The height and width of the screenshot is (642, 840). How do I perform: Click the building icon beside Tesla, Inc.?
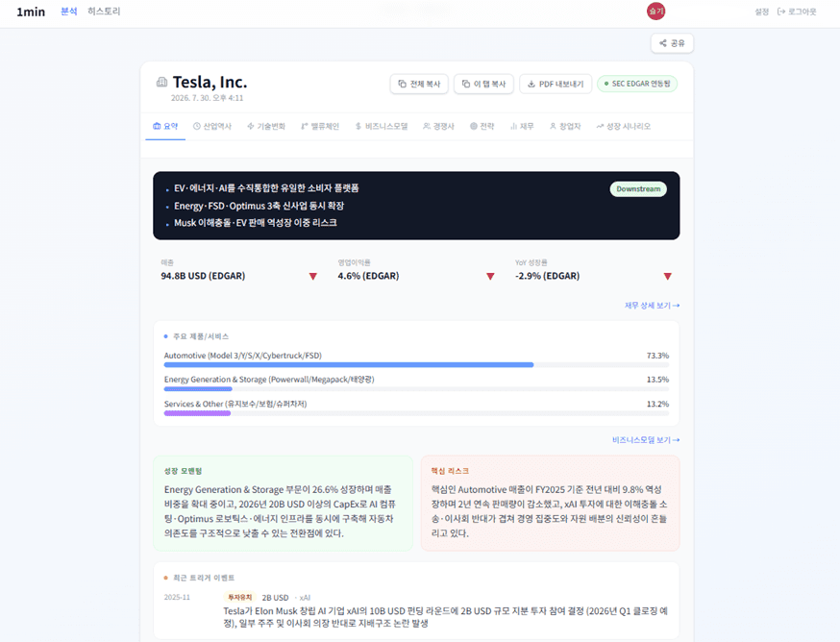point(161,82)
